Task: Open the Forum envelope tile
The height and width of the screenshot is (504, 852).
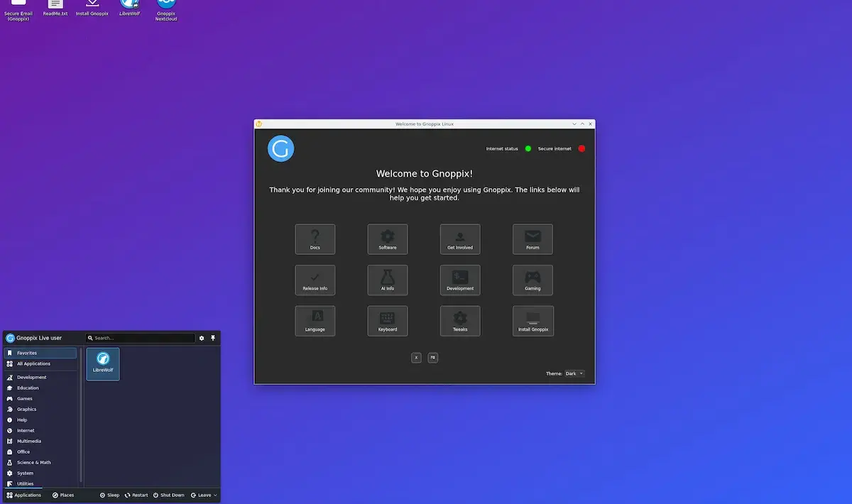Action: (532, 239)
